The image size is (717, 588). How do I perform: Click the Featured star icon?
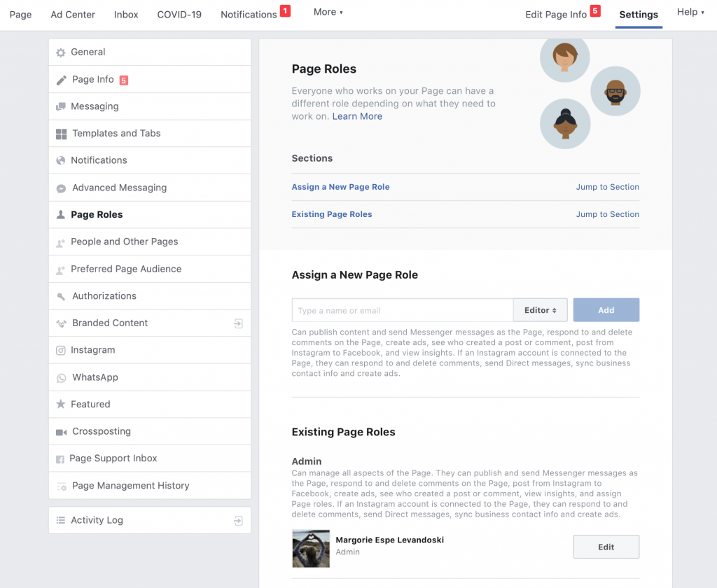61,405
